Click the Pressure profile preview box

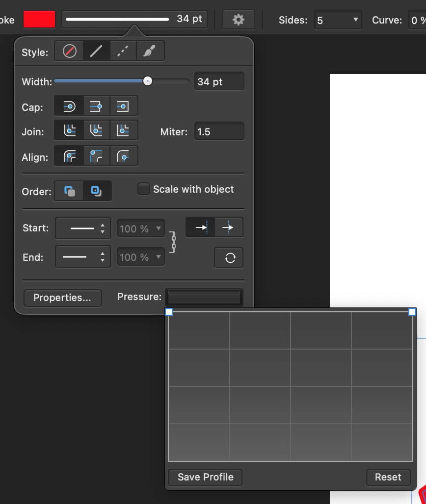pyautogui.click(x=204, y=297)
